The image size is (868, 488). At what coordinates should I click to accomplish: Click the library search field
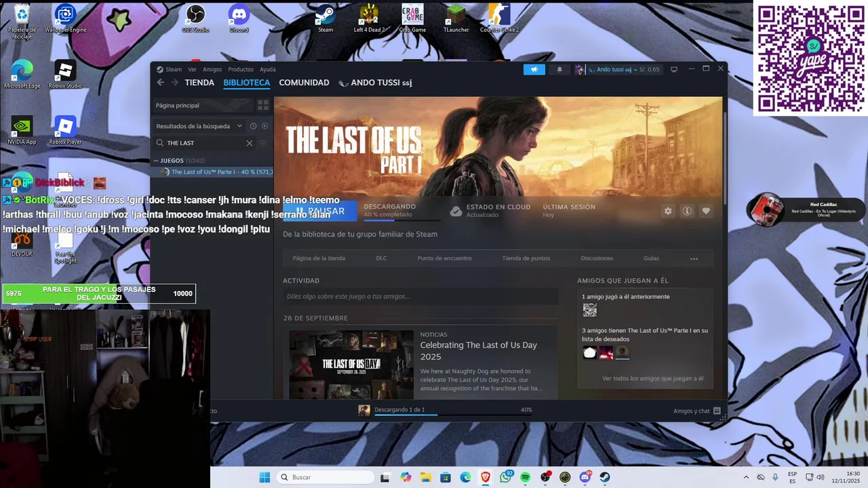(x=205, y=143)
